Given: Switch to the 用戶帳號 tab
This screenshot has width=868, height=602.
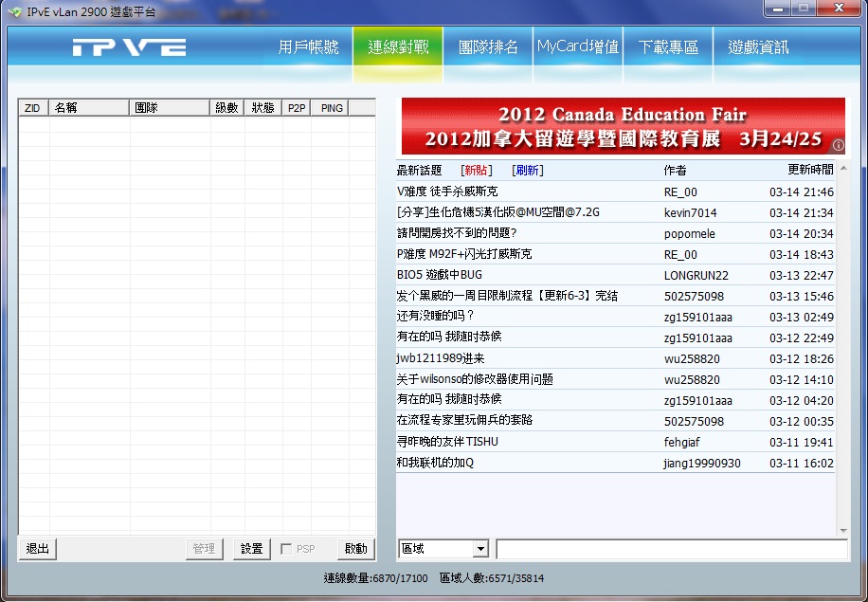Looking at the screenshot, I should [308, 47].
